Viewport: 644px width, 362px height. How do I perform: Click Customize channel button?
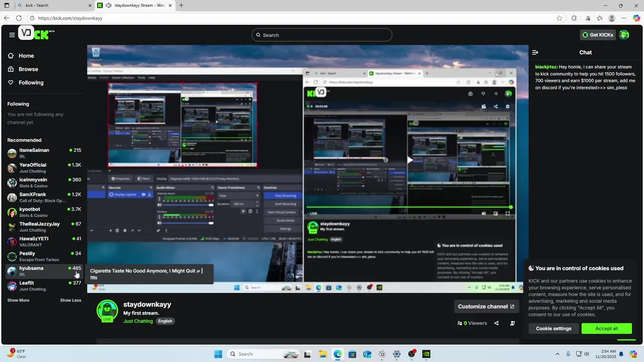tap(486, 306)
